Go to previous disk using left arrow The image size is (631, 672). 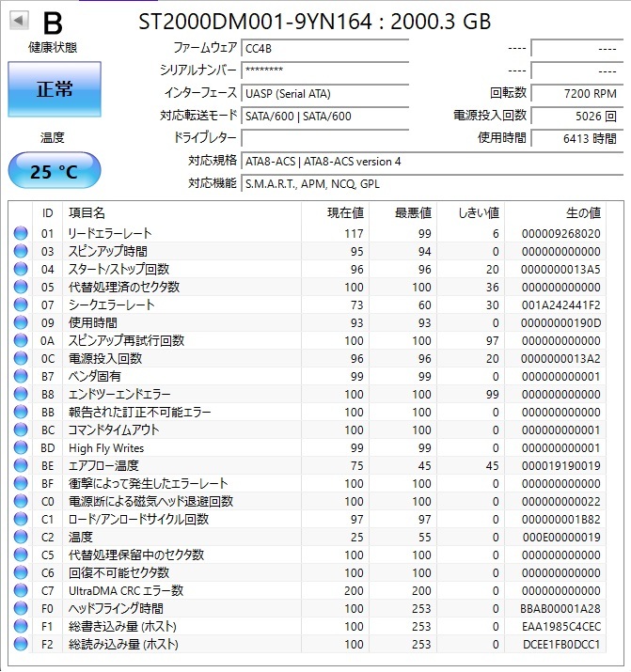tap(19, 20)
